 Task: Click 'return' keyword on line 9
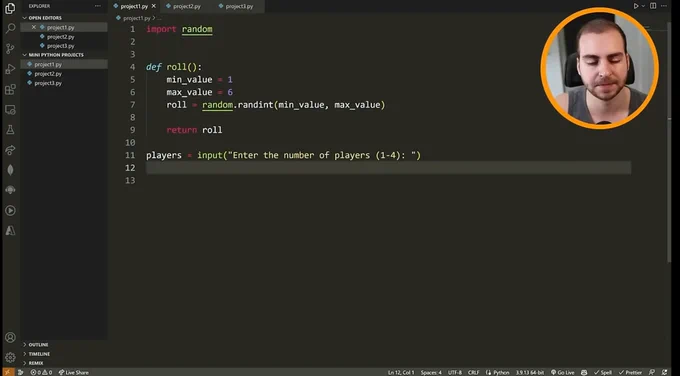pos(182,130)
